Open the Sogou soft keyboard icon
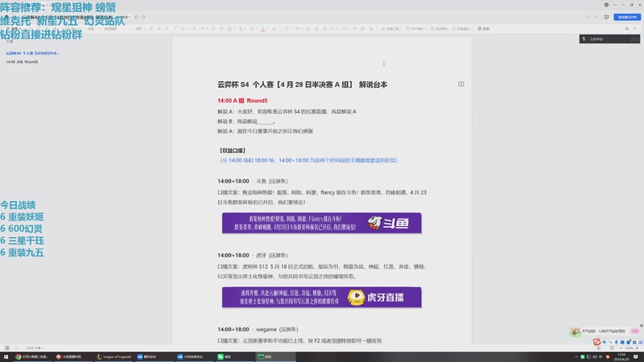644x362 pixels. 622,342
